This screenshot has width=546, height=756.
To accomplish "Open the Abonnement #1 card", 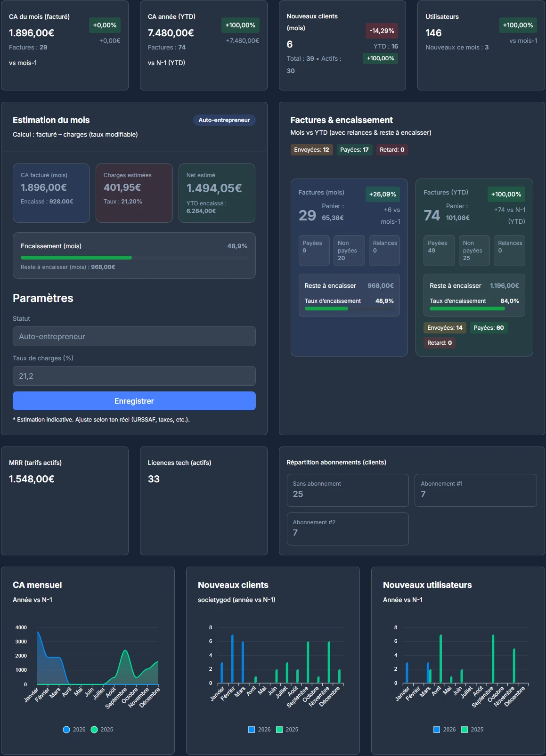I will click(475, 490).
